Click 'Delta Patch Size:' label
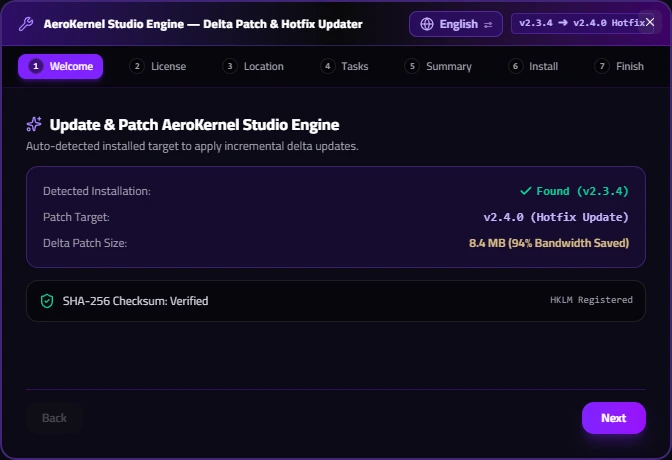The width and height of the screenshot is (672, 460). [x=85, y=243]
